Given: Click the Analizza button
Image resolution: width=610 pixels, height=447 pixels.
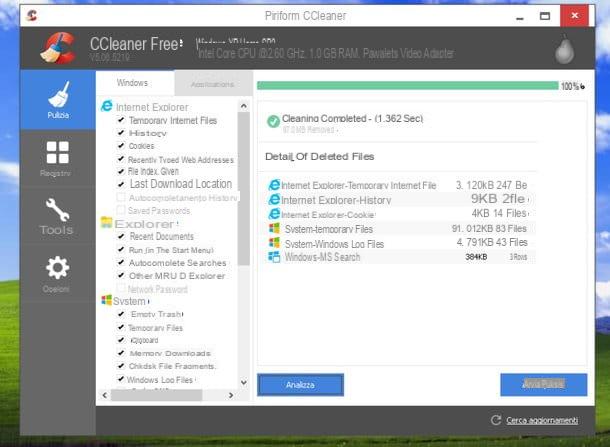Looking at the screenshot, I should 300,385.
